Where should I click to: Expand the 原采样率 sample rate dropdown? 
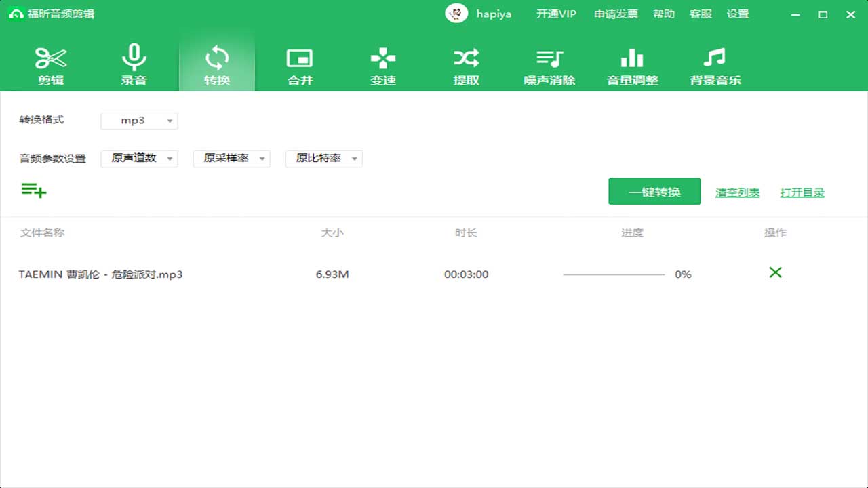click(x=231, y=159)
